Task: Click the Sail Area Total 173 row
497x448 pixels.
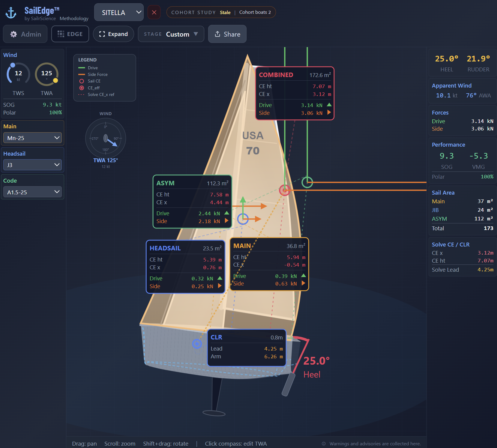Action: pyautogui.click(x=463, y=228)
